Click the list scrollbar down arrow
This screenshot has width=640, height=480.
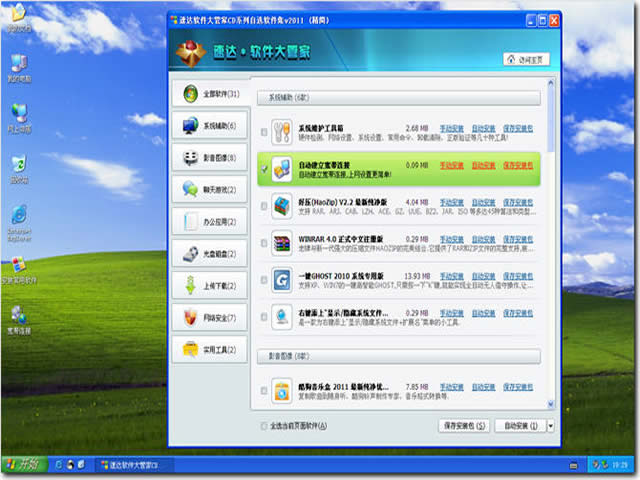pyautogui.click(x=551, y=404)
